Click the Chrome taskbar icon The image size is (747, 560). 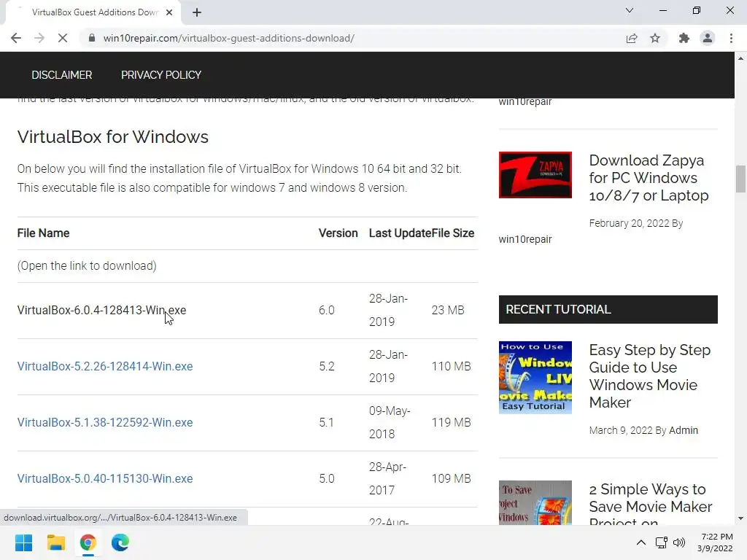coord(88,542)
